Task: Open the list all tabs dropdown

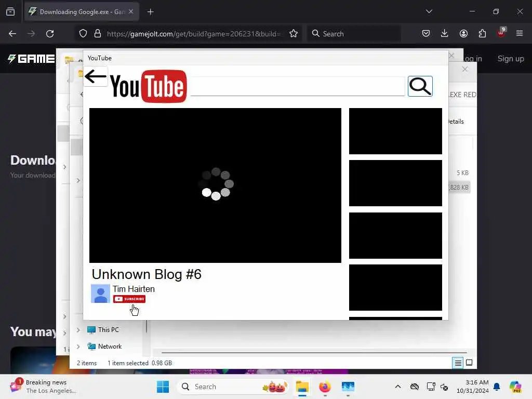Action: coord(429,11)
